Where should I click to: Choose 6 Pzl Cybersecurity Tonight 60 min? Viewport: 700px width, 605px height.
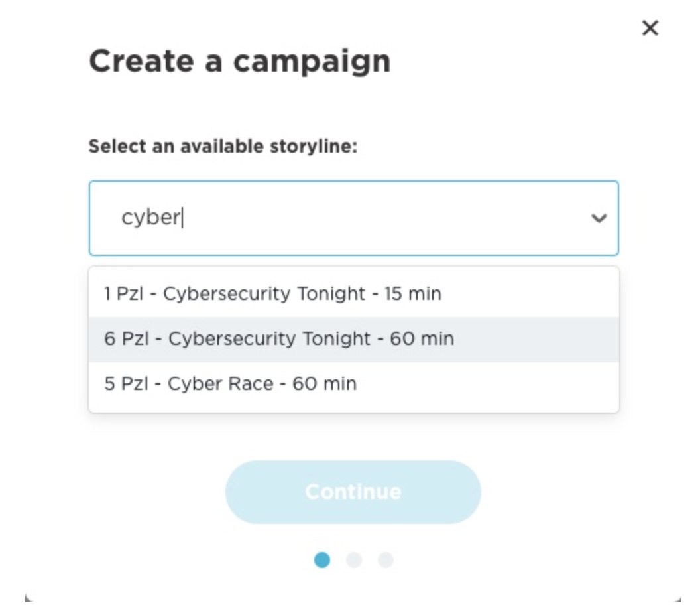279,339
